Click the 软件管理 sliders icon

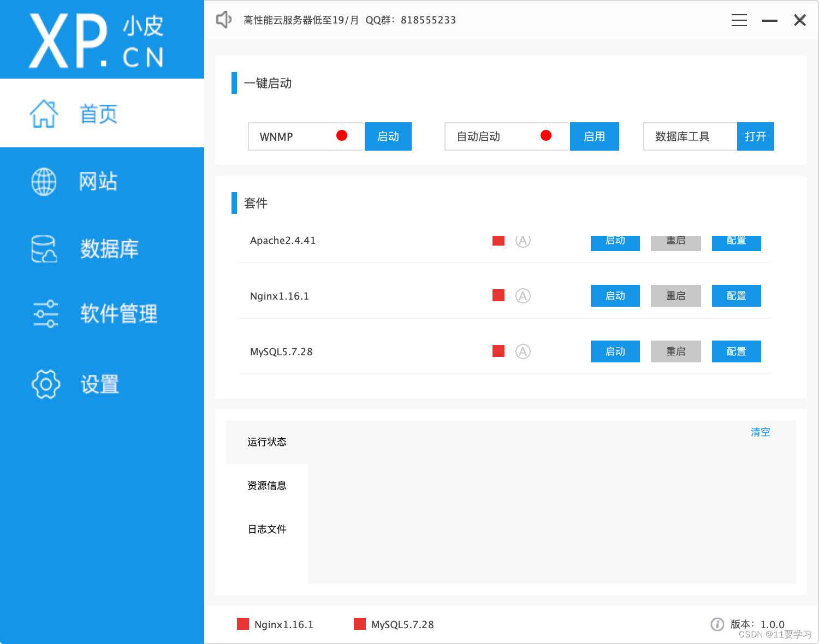pos(45,313)
